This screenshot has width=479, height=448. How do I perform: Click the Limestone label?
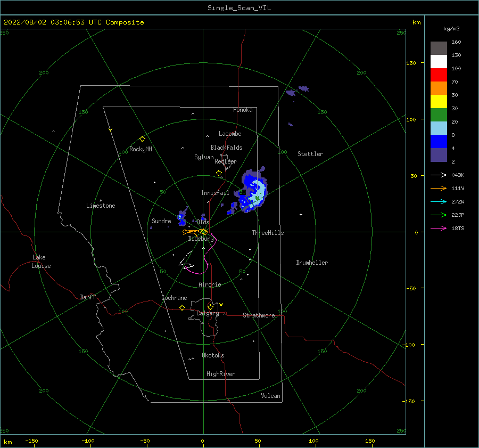coord(101,206)
